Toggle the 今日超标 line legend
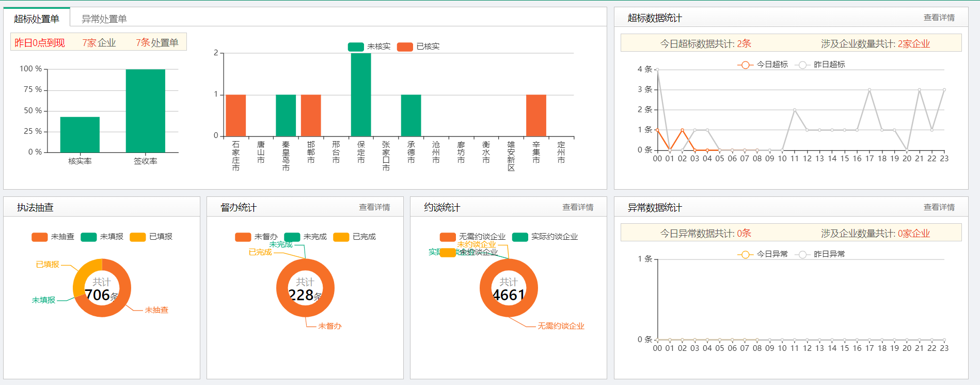This screenshot has width=980, height=385. point(763,65)
